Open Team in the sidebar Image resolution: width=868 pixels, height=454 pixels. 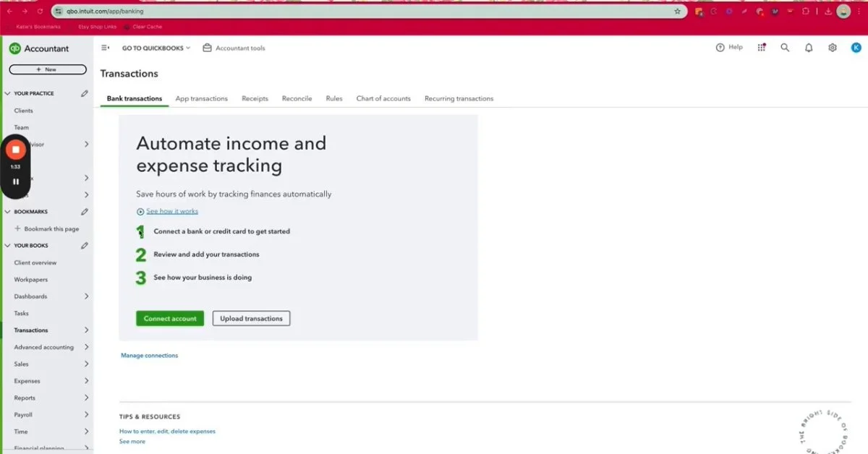point(22,127)
